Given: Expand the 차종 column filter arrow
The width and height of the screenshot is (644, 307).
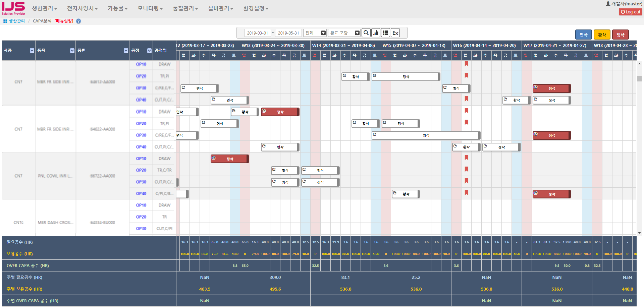Looking at the screenshot, I should click(x=32, y=51).
